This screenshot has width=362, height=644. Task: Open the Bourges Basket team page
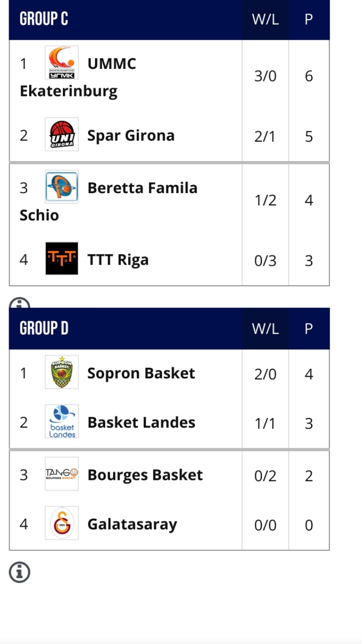pyautogui.click(x=145, y=475)
